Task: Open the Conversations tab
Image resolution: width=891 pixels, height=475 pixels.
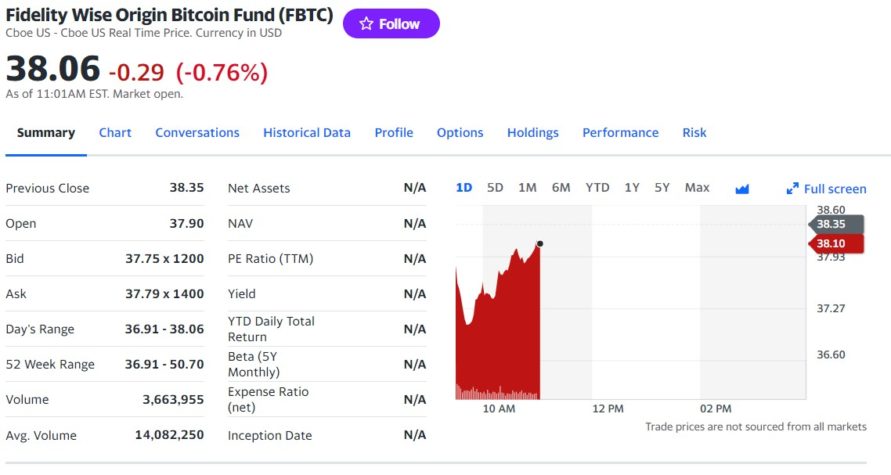Action: click(197, 132)
